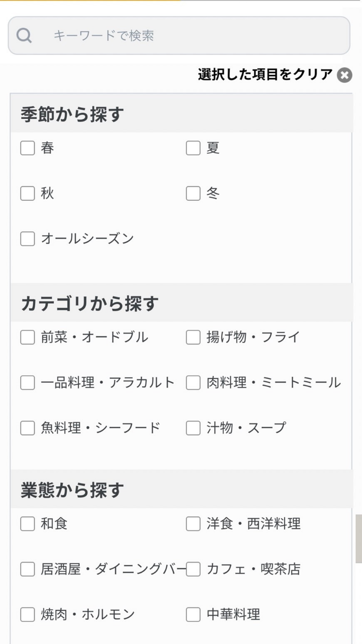Viewport: 362px width, 644px height.
Task: Tick 居酒屋・ダイニングバー checkbox
Action: pyautogui.click(x=27, y=569)
